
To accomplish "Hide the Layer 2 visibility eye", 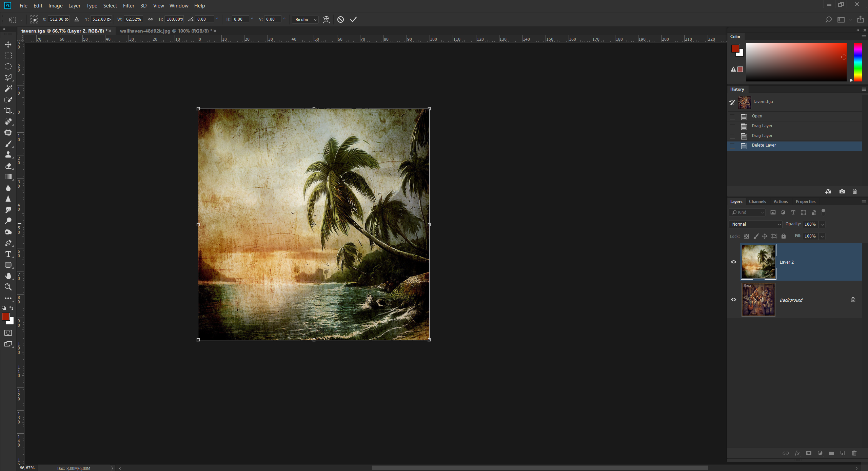I will coord(734,262).
